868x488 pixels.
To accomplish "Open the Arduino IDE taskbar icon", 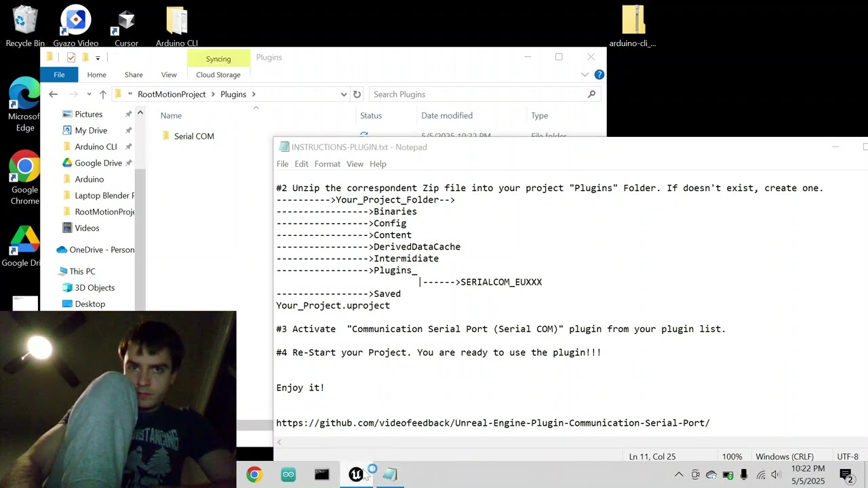I will click(288, 475).
